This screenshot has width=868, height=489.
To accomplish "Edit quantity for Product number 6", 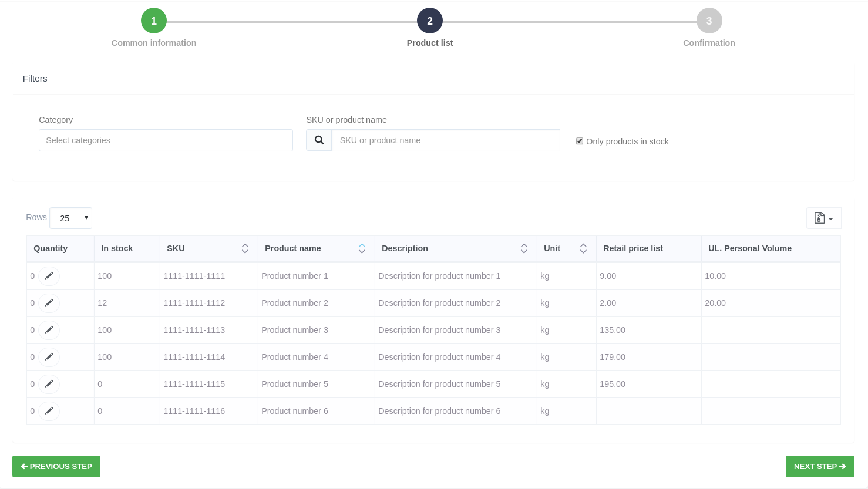I will pos(49,411).
